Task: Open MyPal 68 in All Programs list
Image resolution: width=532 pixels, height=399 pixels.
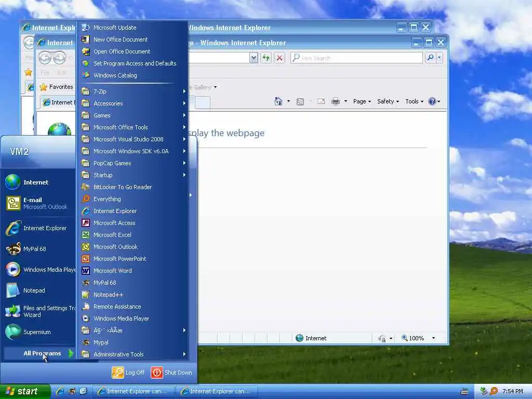Action: [132, 282]
